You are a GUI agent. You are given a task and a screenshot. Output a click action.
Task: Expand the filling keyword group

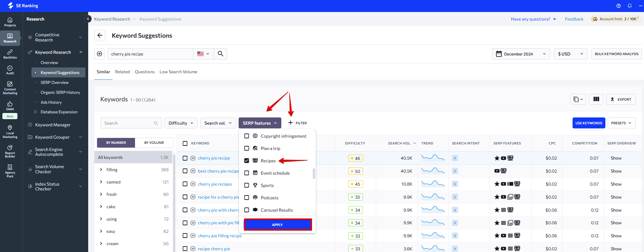[x=101, y=169]
